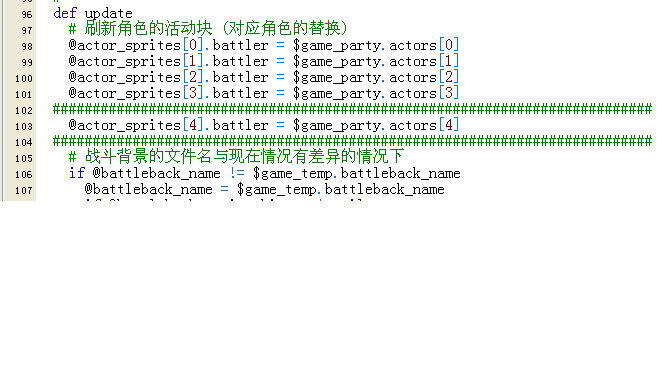Click the @actor_sprites[3].battler assignment line
Viewport: 666px width, 384px height.
(264, 93)
